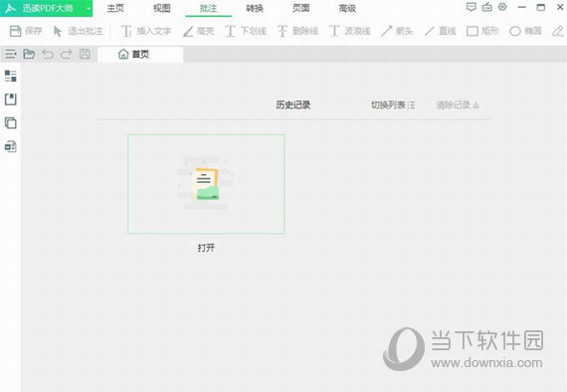Select the Underline (下划线) tool
This screenshot has height=392, width=567.
click(x=246, y=32)
